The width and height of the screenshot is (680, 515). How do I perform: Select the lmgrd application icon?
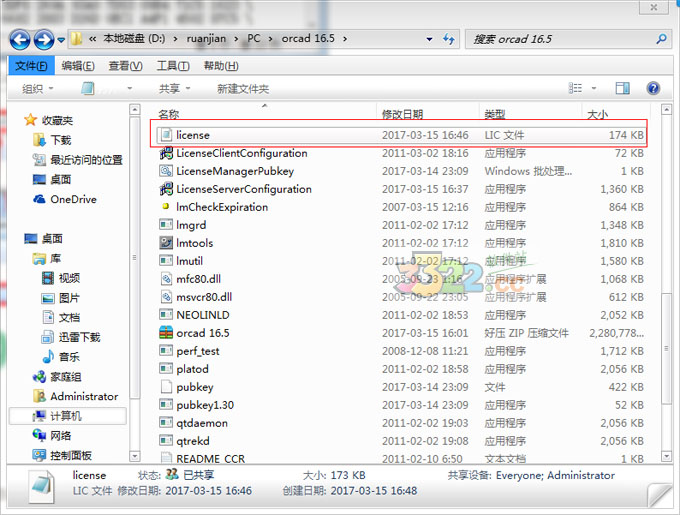pos(166,225)
